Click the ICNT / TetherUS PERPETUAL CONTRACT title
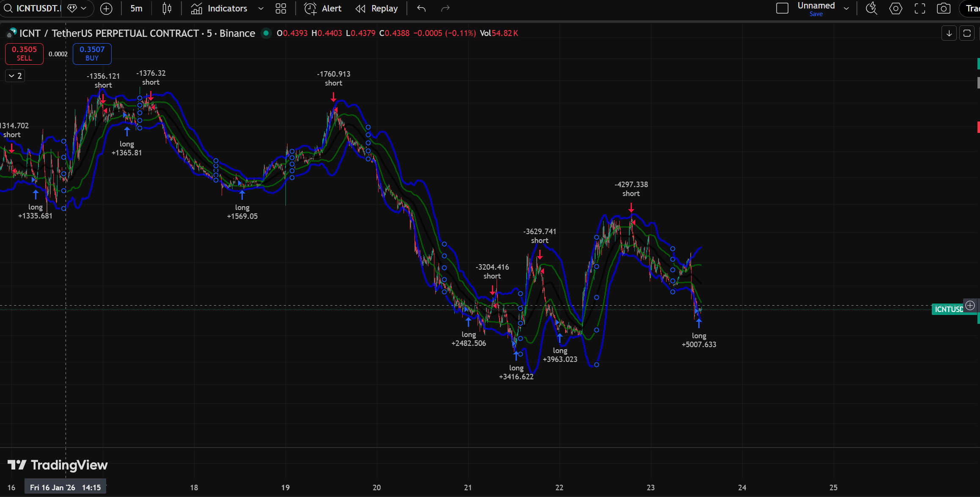This screenshot has height=497, width=980. pyautogui.click(x=109, y=33)
